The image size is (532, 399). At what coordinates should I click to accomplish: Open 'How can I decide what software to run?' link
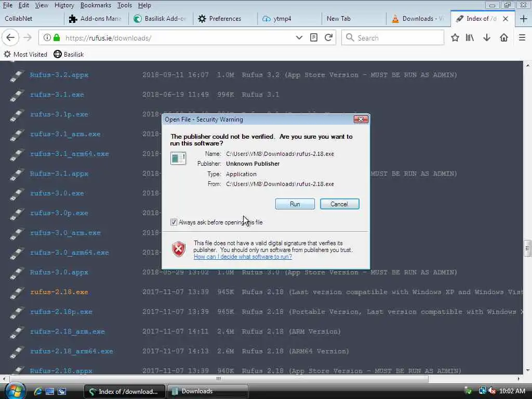243,257
